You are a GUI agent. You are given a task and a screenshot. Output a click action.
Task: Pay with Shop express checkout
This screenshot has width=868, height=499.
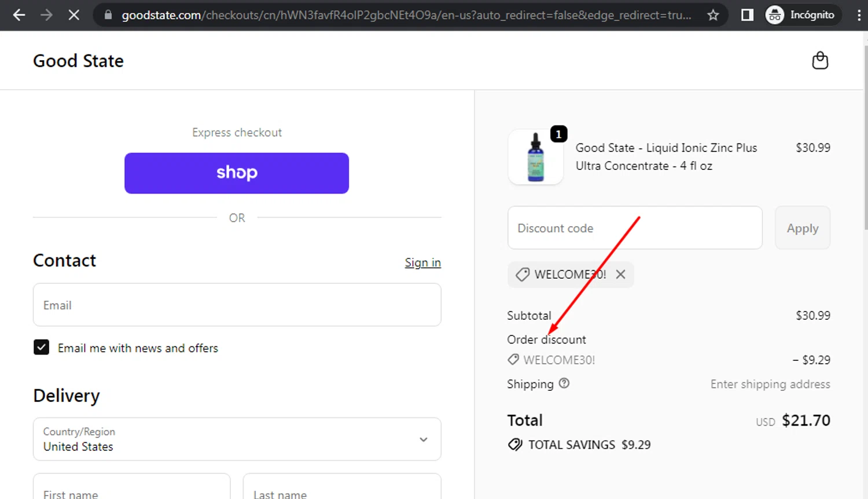tap(237, 173)
